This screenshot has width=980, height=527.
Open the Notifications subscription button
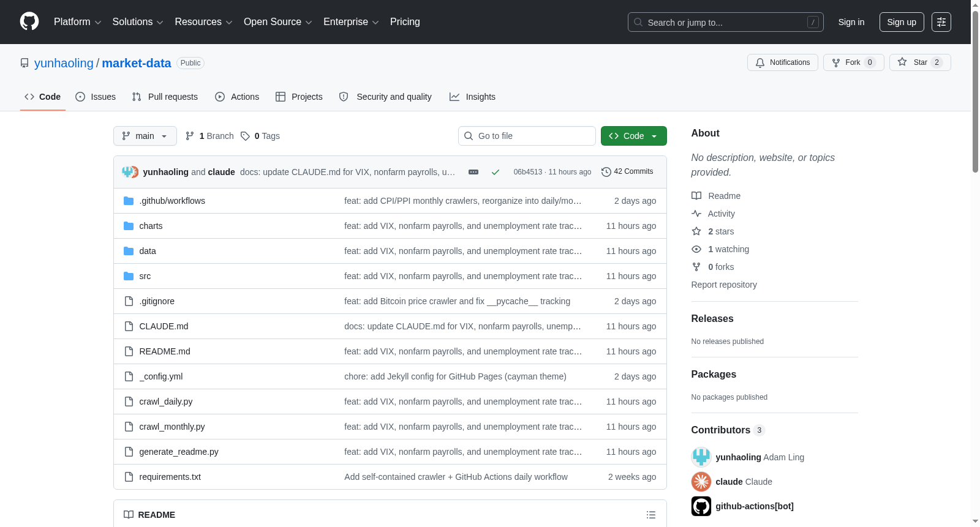pyautogui.click(x=783, y=62)
